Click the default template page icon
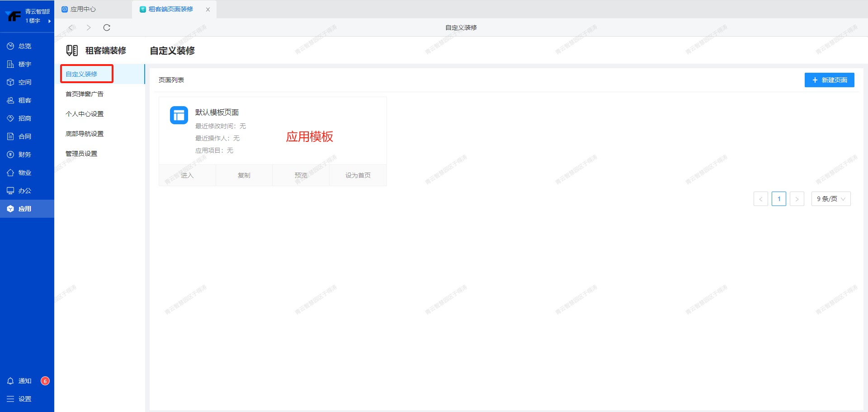The image size is (868, 412). click(x=179, y=115)
